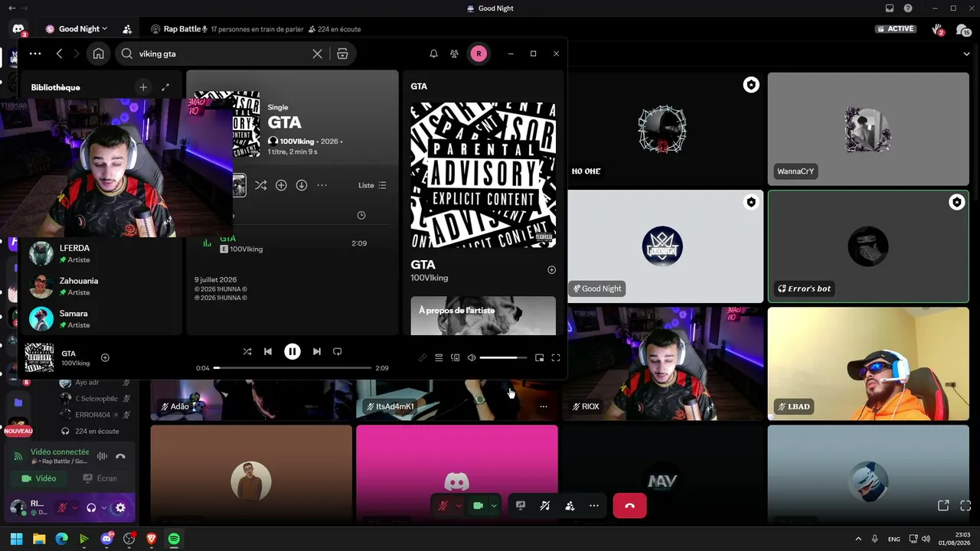Open Zahouania artist in library

100,286
